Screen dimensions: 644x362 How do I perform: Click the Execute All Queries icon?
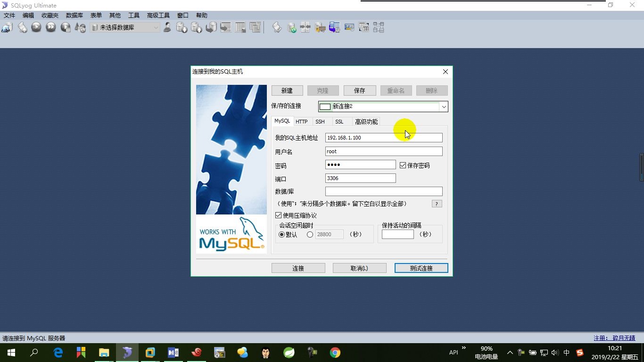point(50,27)
